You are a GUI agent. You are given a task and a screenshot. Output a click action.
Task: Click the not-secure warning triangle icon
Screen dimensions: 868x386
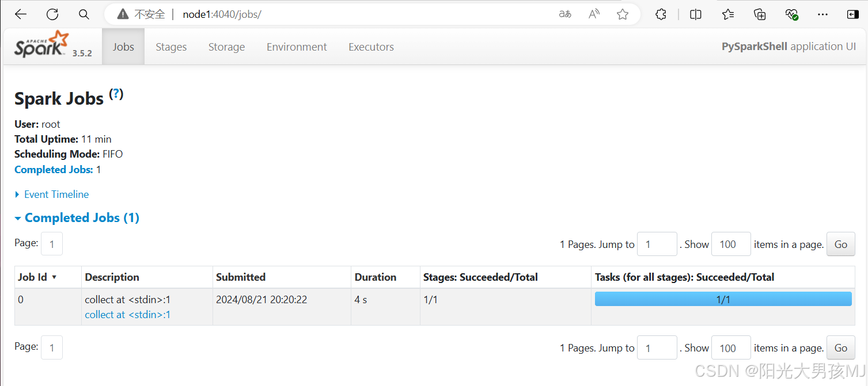123,14
